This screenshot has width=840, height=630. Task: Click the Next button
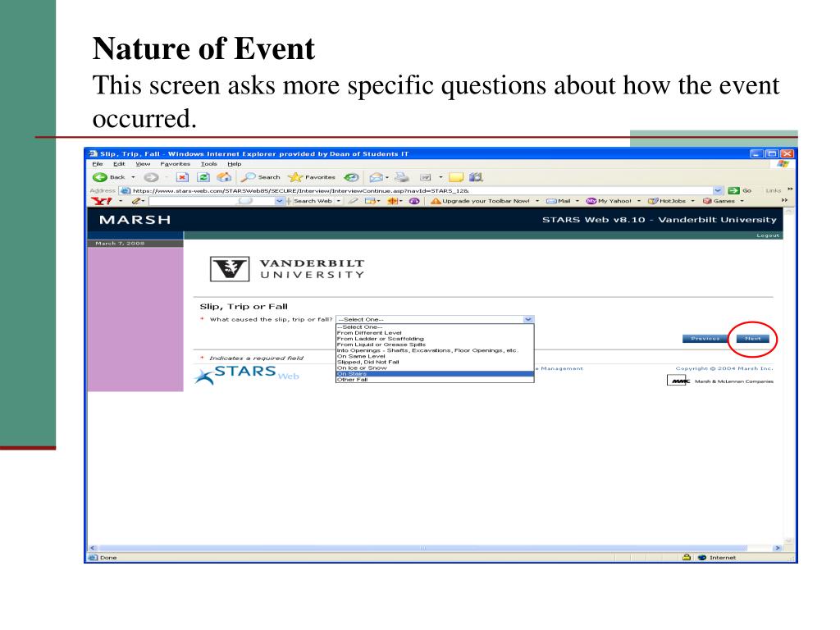click(753, 339)
